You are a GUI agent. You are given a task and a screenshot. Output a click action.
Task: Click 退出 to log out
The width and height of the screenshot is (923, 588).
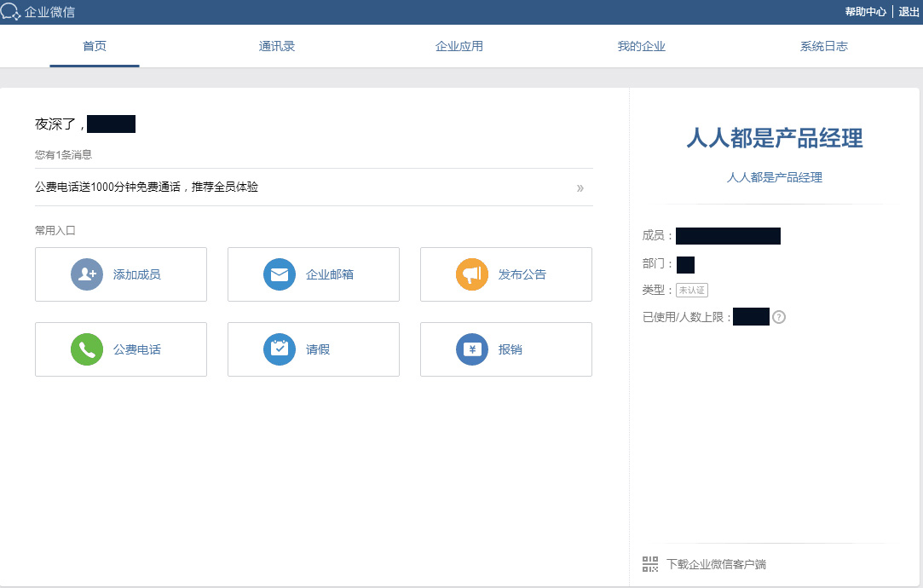906,12
